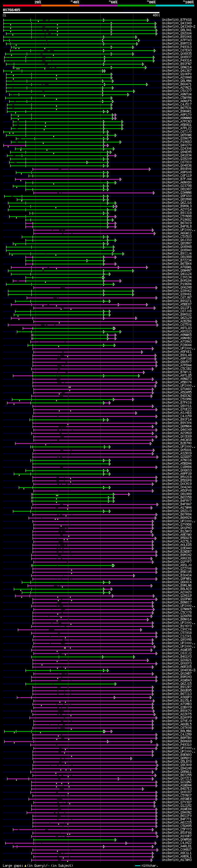Image resolution: width=197 pixels, height=868 pixels.
Task: Select label UniRef100_A7PCN3
Action: (x=177, y=121)
